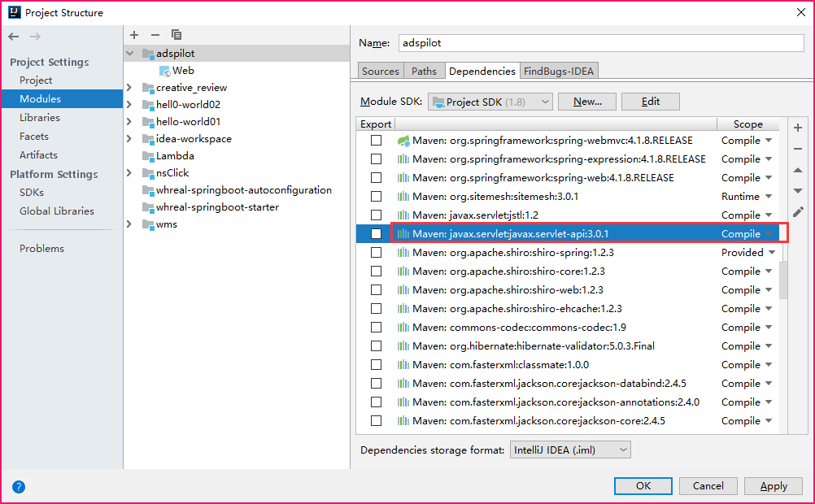Viewport: 815px width, 504px height.
Task: Click the Edit SDK button
Action: click(650, 102)
